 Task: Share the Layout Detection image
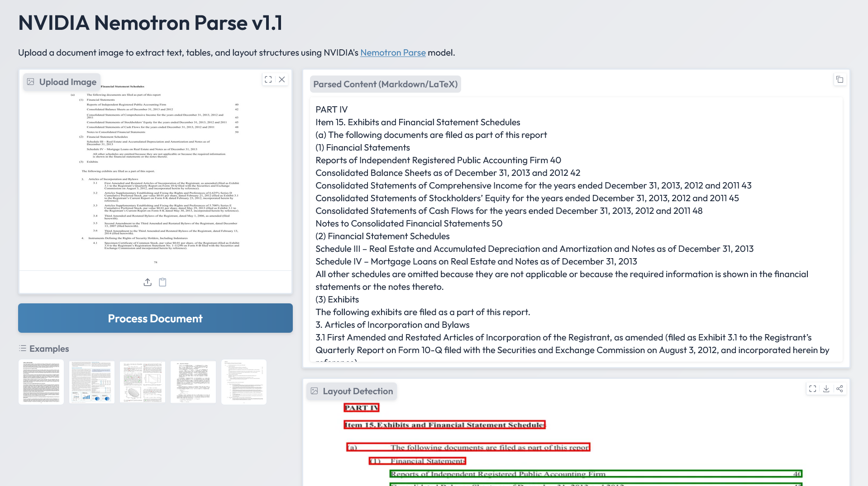point(839,389)
